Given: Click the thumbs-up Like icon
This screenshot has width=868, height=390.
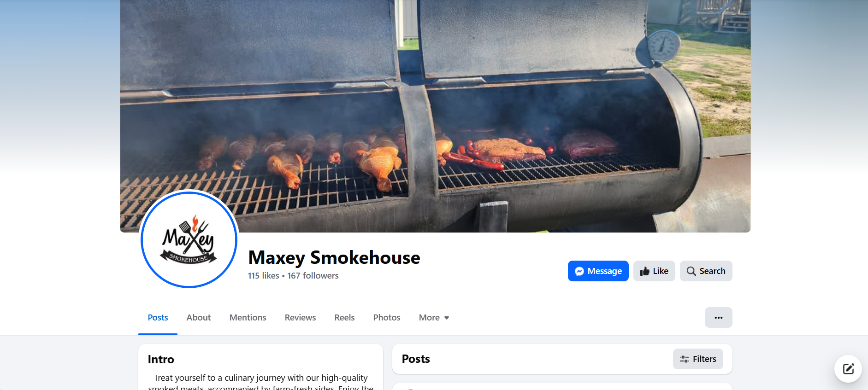Looking at the screenshot, I should (x=644, y=271).
